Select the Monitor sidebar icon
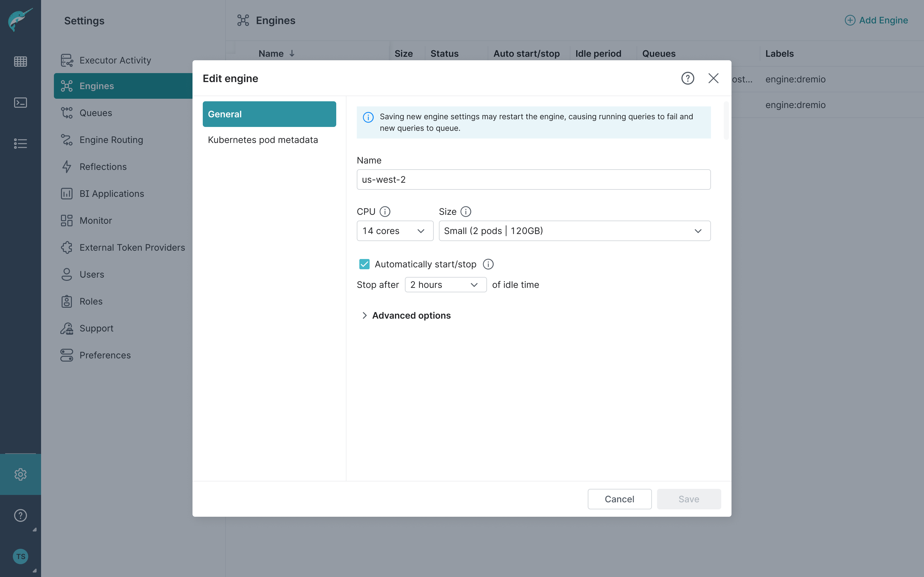 coord(67,220)
